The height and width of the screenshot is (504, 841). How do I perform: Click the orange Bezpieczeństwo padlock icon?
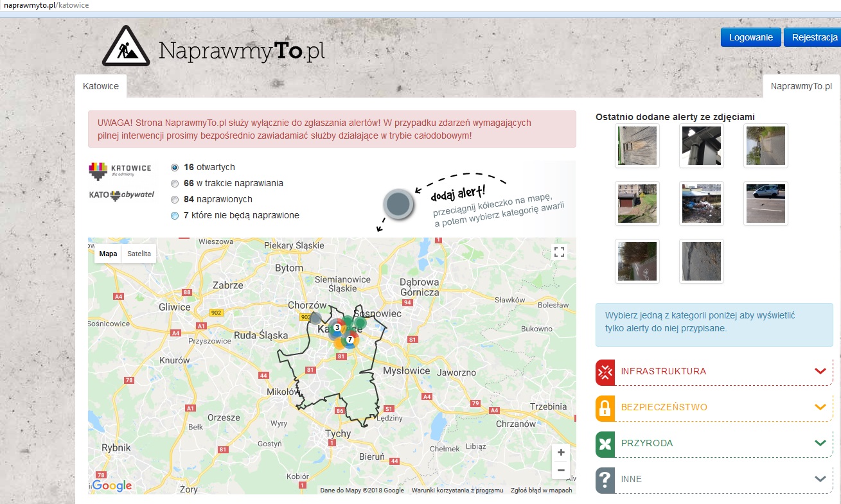605,408
